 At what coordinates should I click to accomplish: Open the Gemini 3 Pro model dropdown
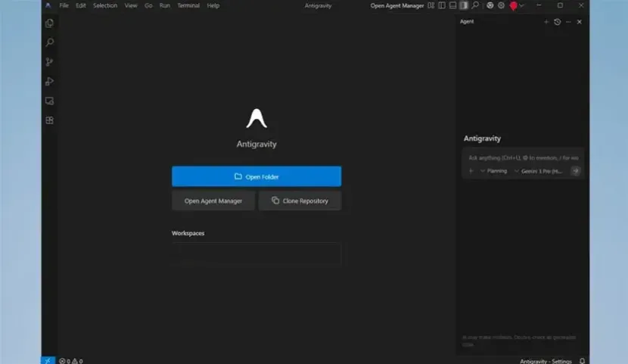538,171
